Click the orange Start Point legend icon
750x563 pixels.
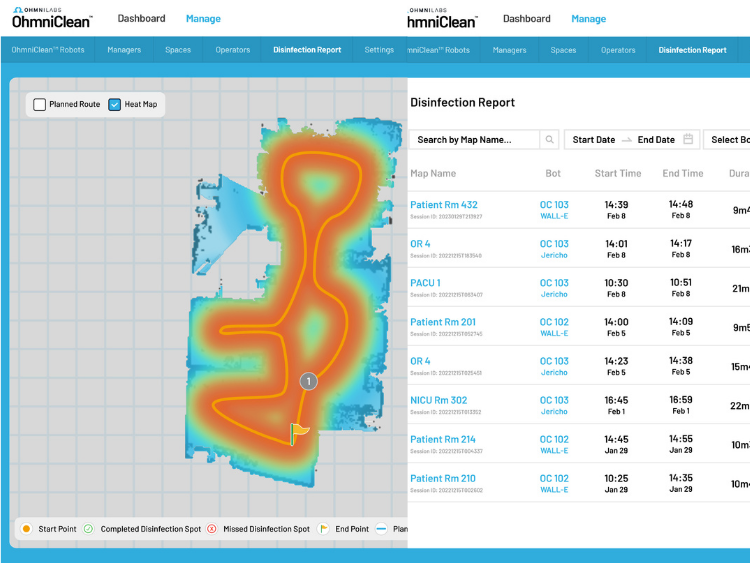tap(26, 529)
